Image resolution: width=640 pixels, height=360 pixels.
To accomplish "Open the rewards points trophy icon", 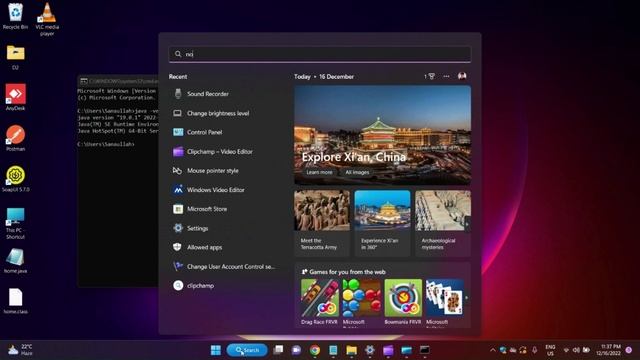I will tap(429, 76).
